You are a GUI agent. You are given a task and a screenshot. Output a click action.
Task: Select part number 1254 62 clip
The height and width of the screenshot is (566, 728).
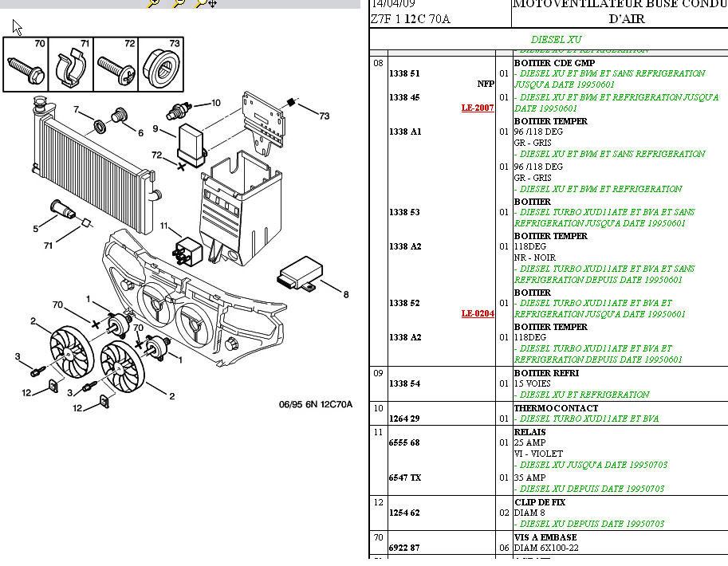(404, 513)
